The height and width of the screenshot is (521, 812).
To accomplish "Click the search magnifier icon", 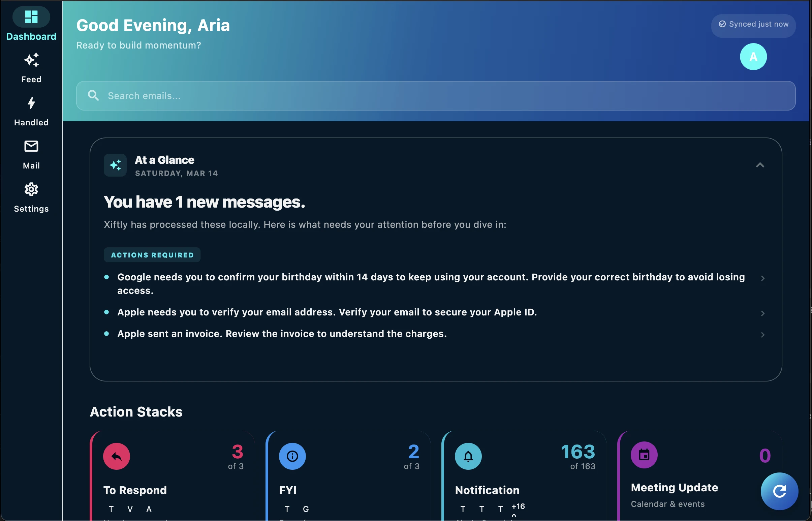I will coord(94,95).
